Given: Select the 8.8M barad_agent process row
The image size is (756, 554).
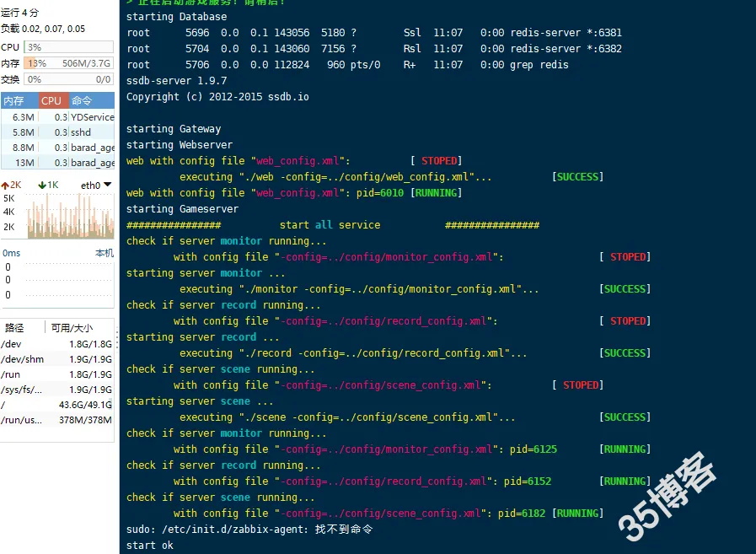Looking at the screenshot, I should [x=58, y=148].
